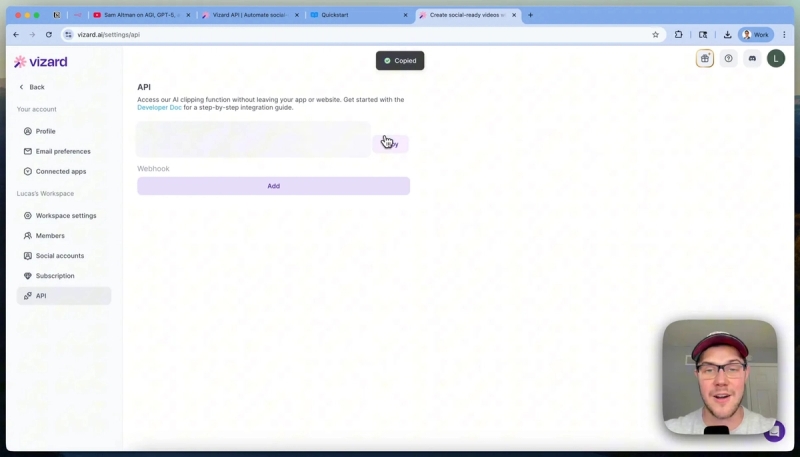Click the blurred API key field
The width and height of the screenshot is (800, 457).
coord(253,139)
